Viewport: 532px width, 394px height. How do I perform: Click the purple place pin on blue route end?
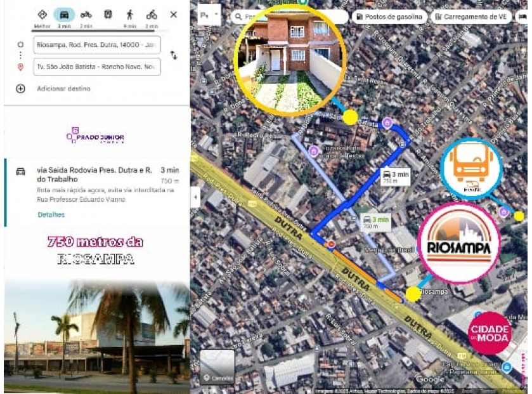[387, 123]
